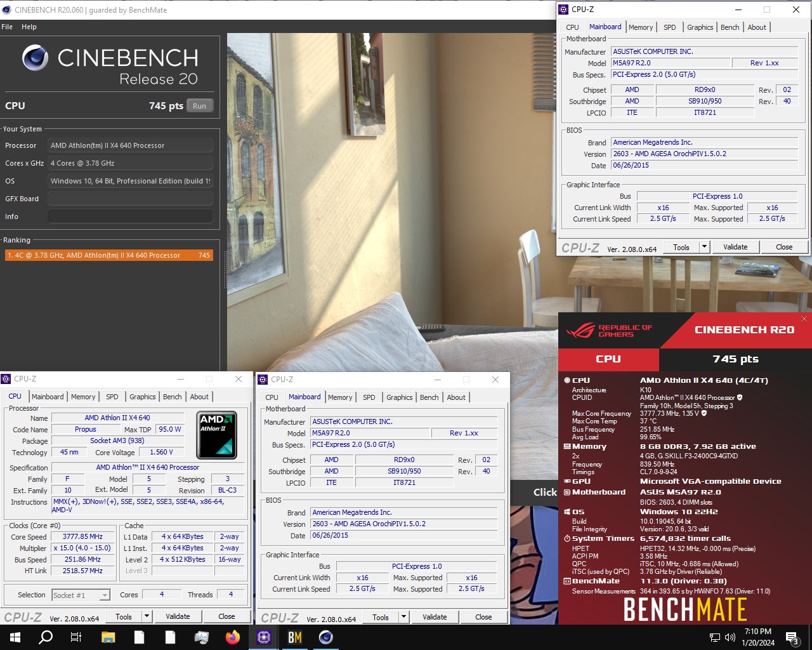Open the Tools dropdown arrow in bottom-left CPU-Z window
This screenshot has width=812, height=650.
click(147, 616)
